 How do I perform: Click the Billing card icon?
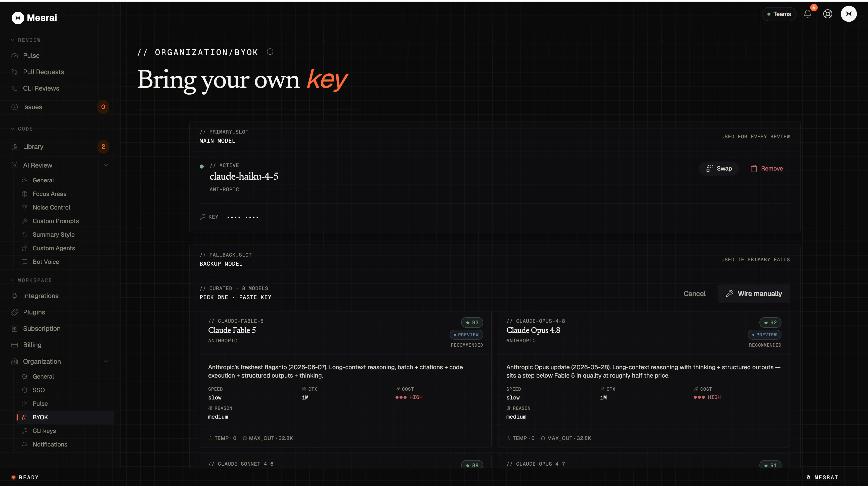pyautogui.click(x=15, y=345)
